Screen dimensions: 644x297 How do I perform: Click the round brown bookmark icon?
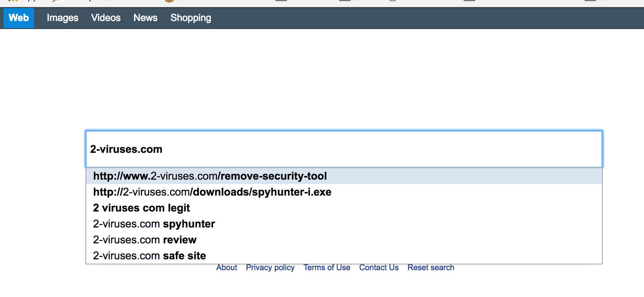170,1
